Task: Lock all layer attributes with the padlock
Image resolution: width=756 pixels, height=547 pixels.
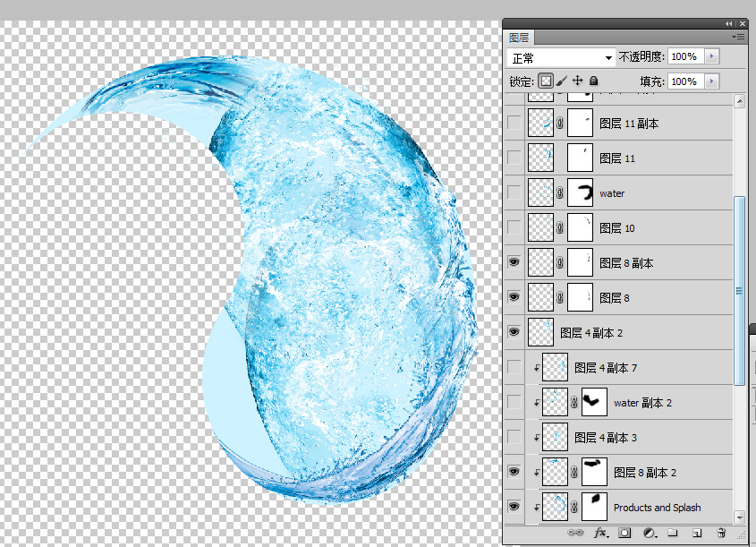Action: [x=593, y=81]
